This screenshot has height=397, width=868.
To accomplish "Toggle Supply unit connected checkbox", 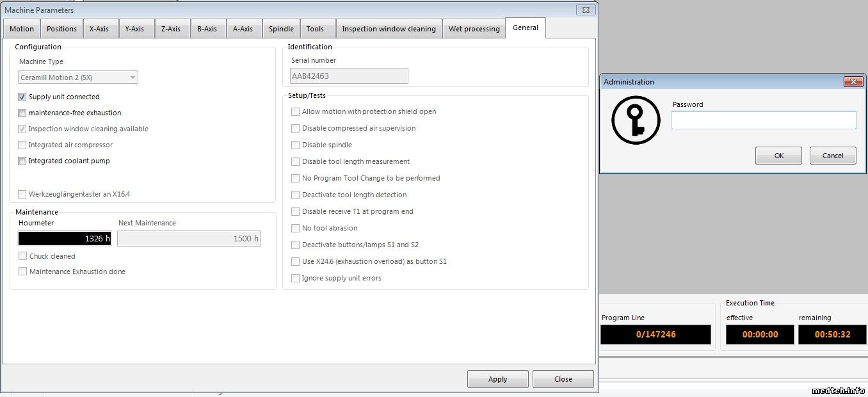I will click(x=22, y=97).
